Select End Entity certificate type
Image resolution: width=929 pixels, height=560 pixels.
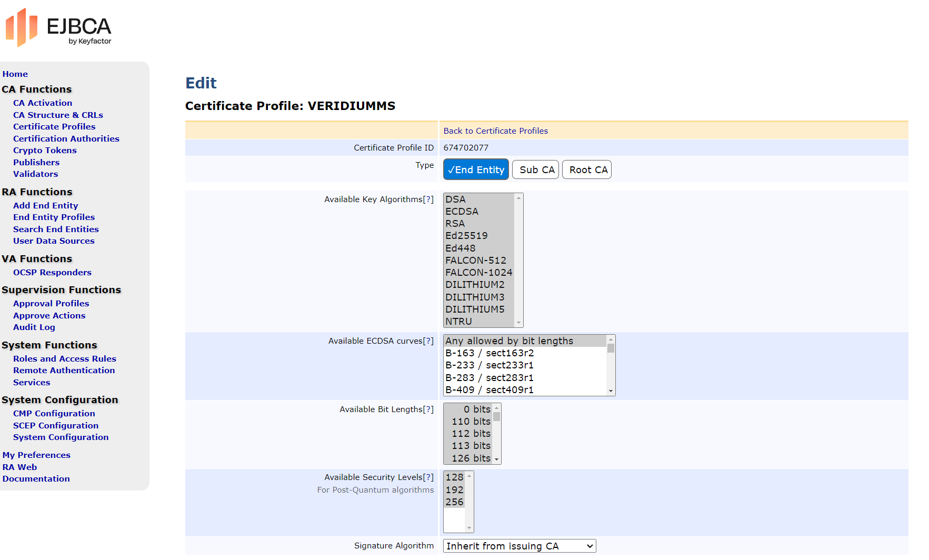point(476,169)
